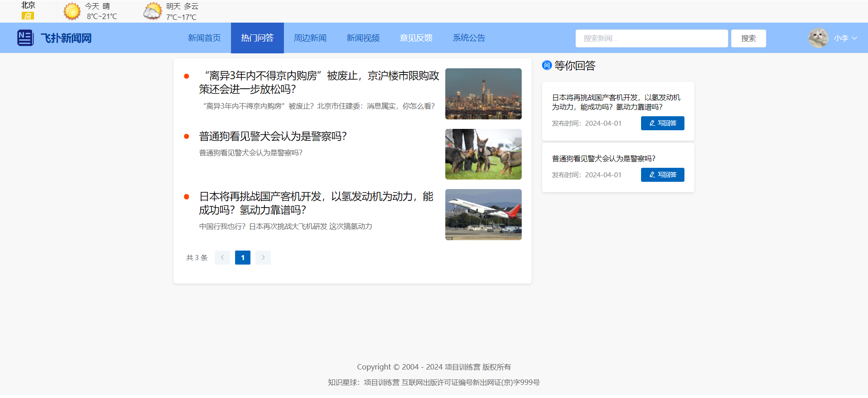Click the 今天 晴 weather label

click(97, 6)
